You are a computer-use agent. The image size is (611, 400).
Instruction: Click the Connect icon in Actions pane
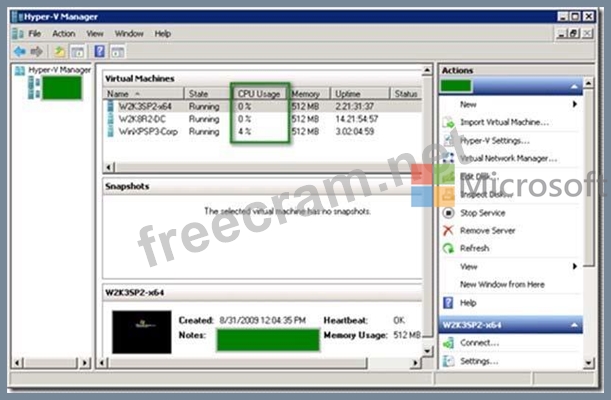tap(449, 343)
